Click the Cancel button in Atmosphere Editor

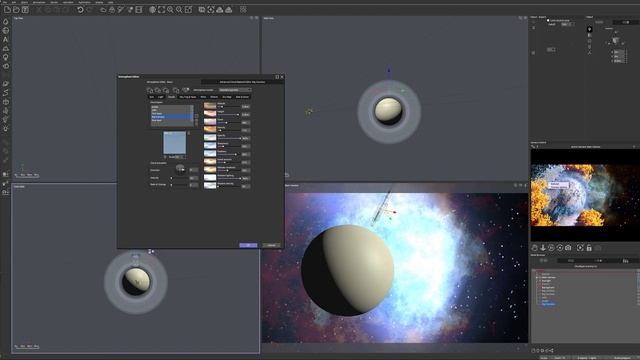[x=271, y=245]
